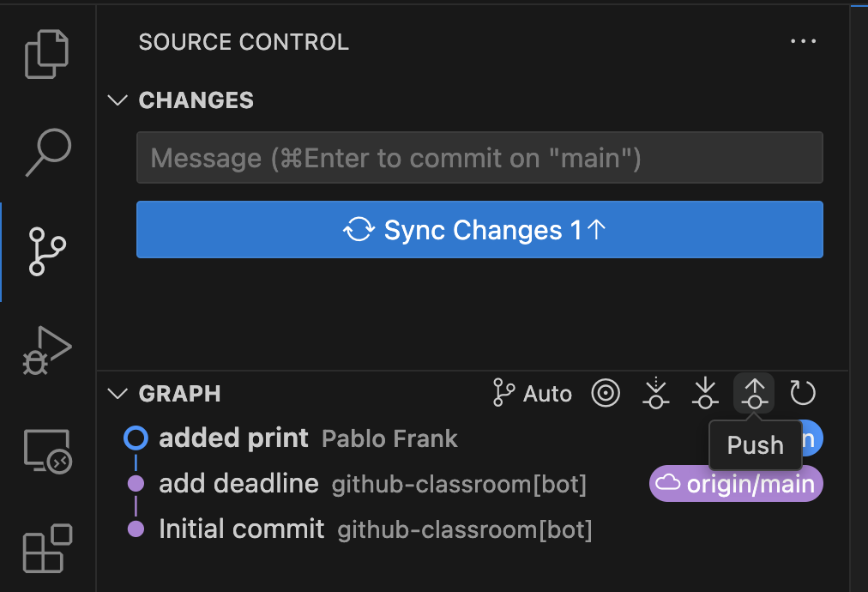Image resolution: width=868 pixels, height=592 pixels.
Task: Open the Extensions view
Action: point(47,547)
